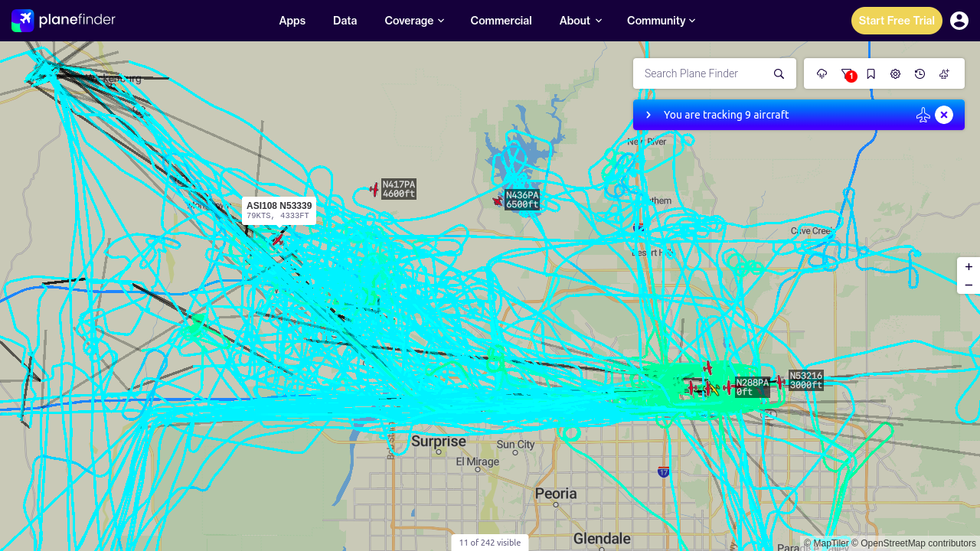
Task: Click the N417PA 4600ft label
Action: point(399,189)
